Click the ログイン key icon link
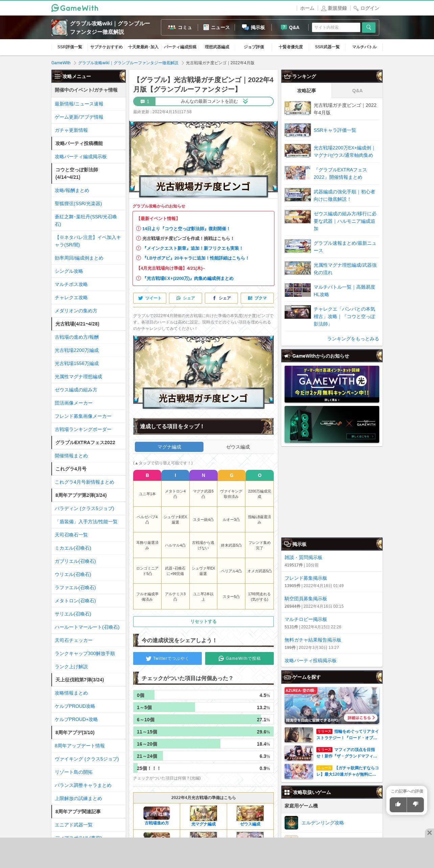434x868 pixels. coord(366,8)
